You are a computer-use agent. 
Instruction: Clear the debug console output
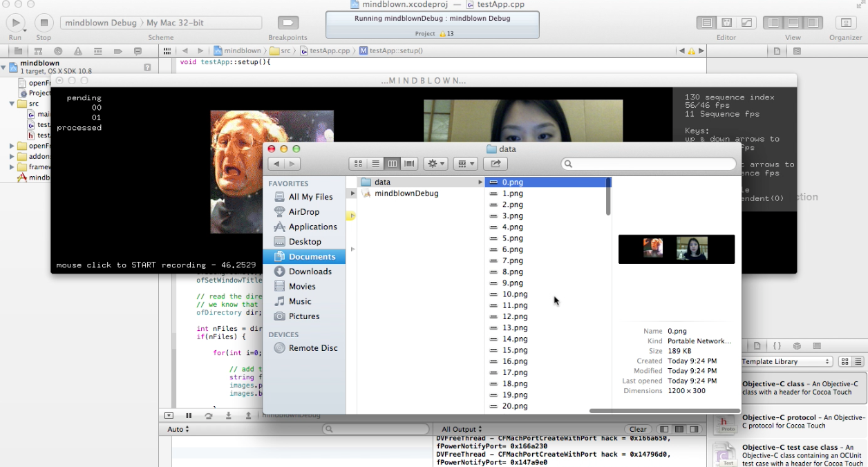pos(638,430)
